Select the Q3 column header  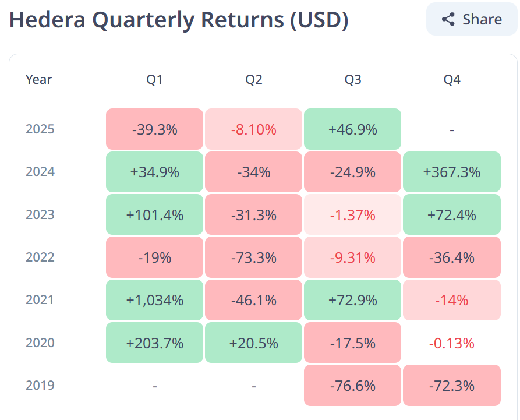point(352,79)
